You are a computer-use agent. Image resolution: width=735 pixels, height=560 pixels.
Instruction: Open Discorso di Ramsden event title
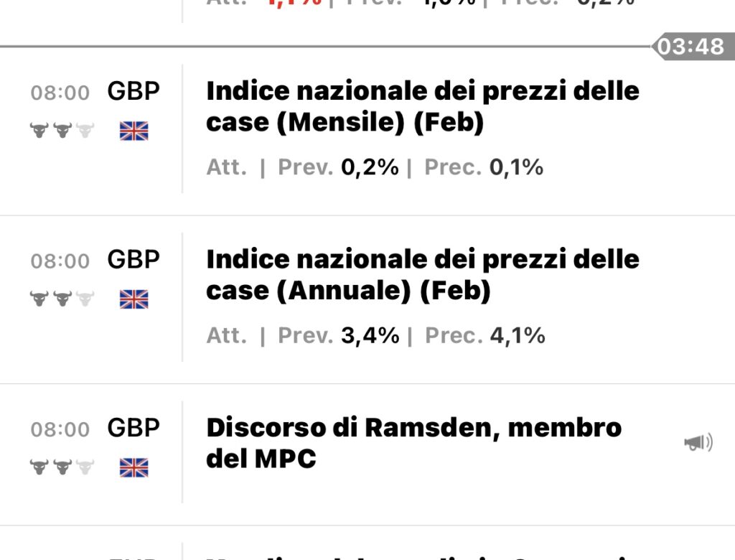click(x=414, y=443)
